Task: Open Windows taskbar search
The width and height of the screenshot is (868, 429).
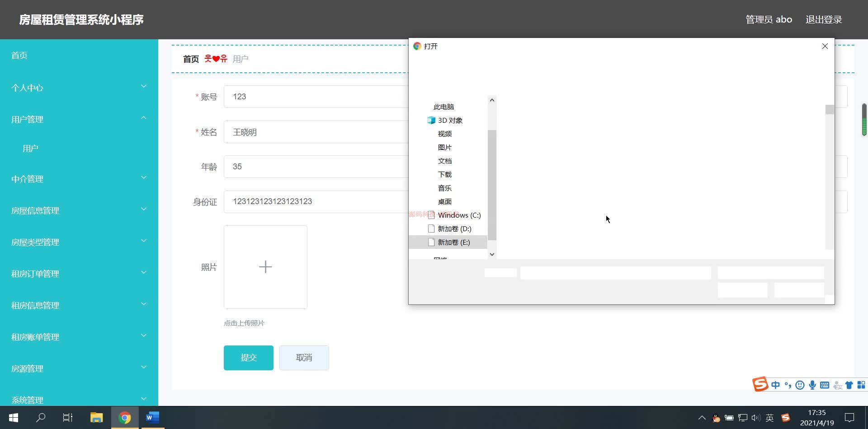Action: pos(41,417)
